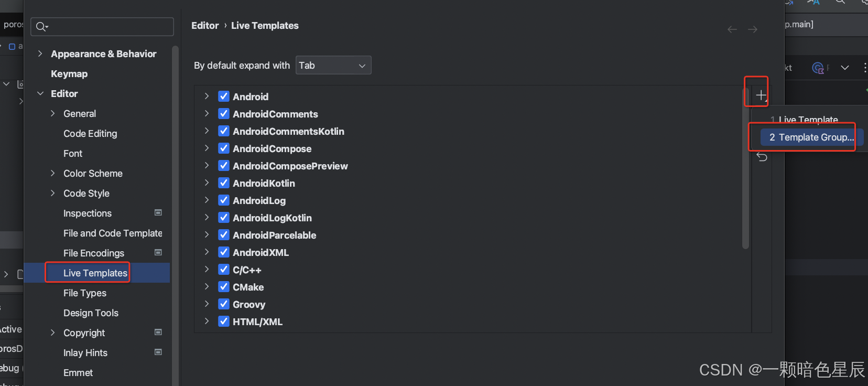Image resolution: width=868 pixels, height=386 pixels.
Task: Click the revert arrow below the popup
Action: coord(762,157)
